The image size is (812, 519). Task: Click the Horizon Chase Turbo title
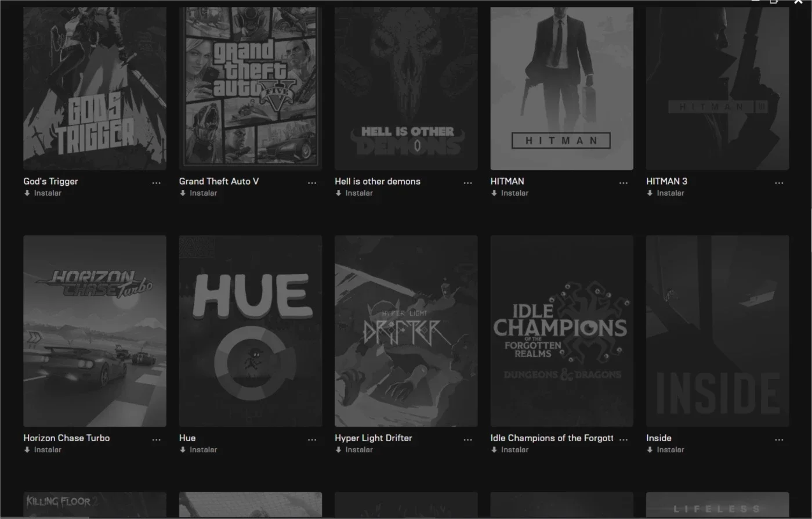tap(67, 438)
